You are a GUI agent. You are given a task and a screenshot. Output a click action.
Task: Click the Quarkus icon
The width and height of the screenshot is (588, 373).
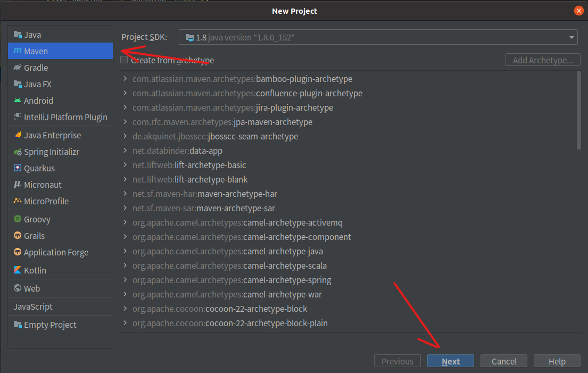coord(18,168)
